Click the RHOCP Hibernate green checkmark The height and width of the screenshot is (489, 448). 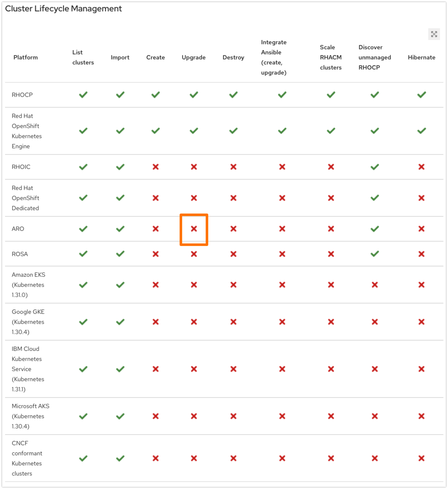[421, 95]
